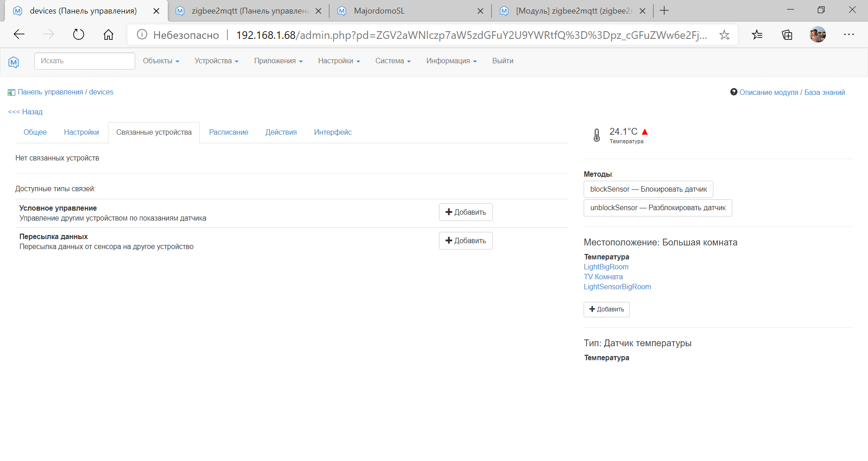868x461 pixels.
Task: Click Добавить under Местоположение Большая комната
Action: 607,310
